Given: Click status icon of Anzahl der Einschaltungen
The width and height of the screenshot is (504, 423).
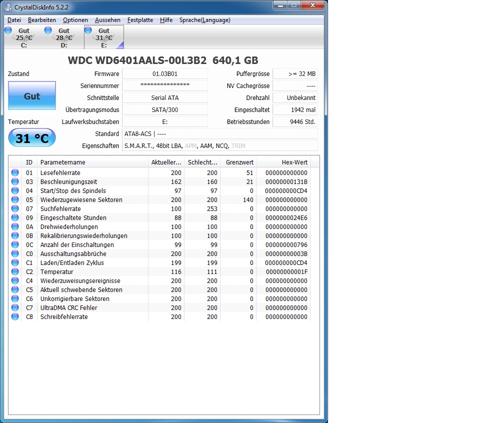Looking at the screenshot, I should [x=15, y=244].
